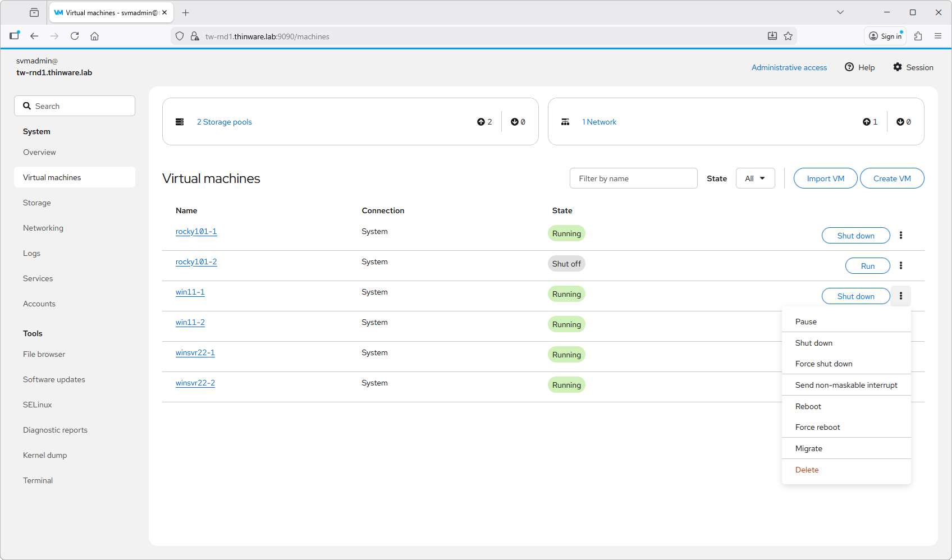Open list all tabs chevron
Viewport: 952px width, 560px height.
point(840,12)
